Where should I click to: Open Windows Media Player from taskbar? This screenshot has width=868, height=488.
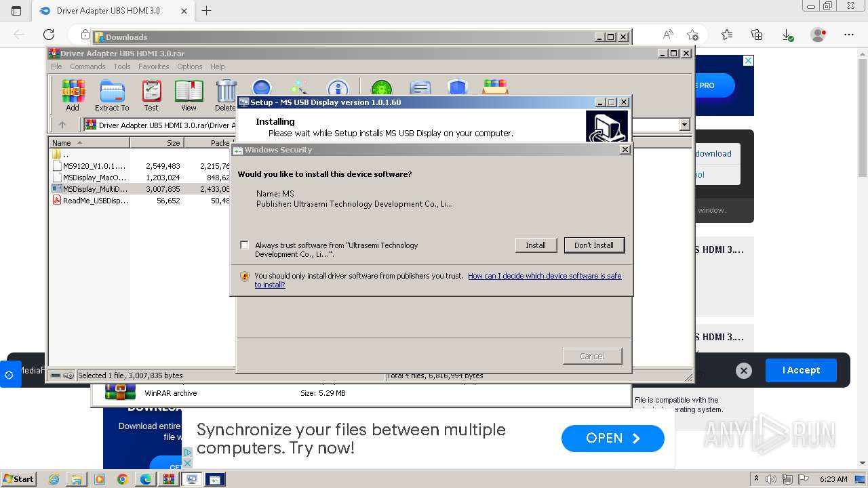(x=100, y=479)
